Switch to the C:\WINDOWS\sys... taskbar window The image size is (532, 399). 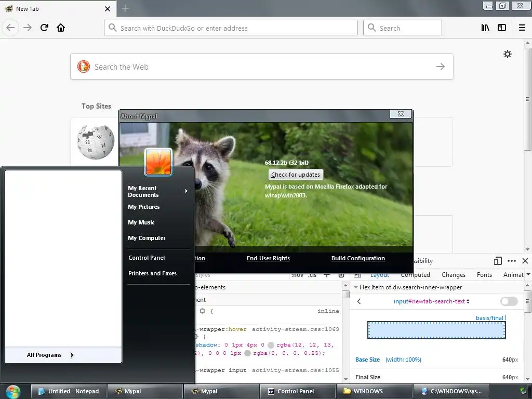tap(451, 391)
